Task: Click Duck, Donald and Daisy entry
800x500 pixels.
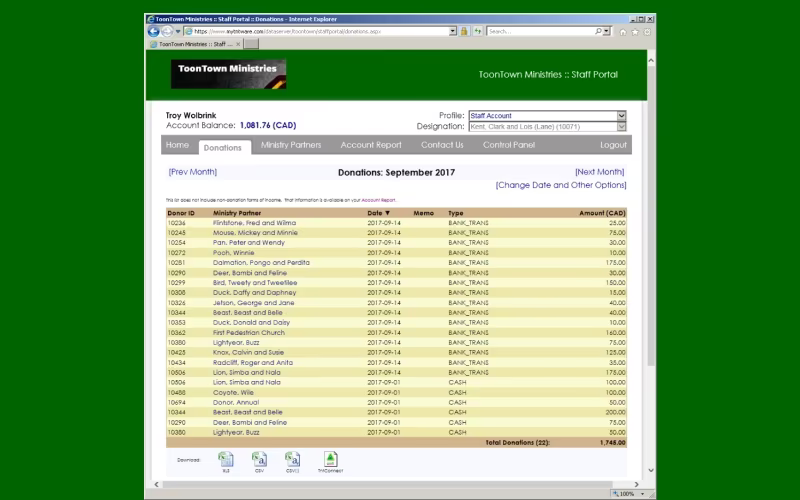Action: point(251,322)
